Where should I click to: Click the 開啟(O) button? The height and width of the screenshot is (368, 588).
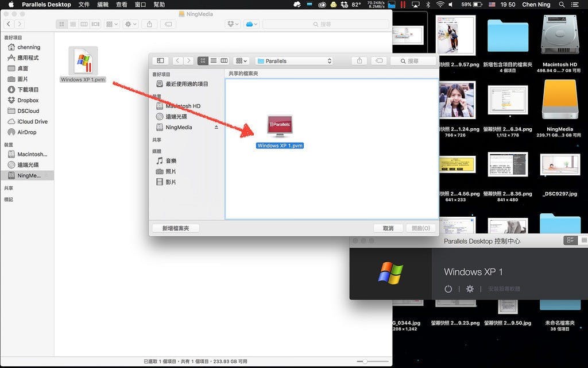pyautogui.click(x=421, y=228)
